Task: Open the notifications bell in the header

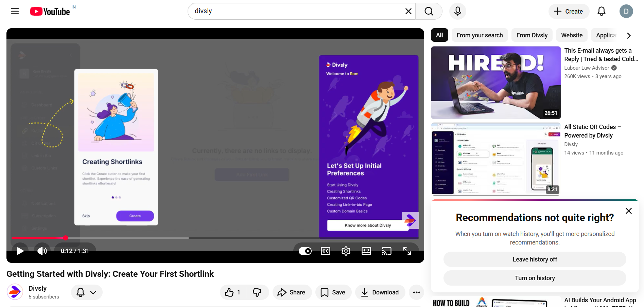Action: point(602,11)
